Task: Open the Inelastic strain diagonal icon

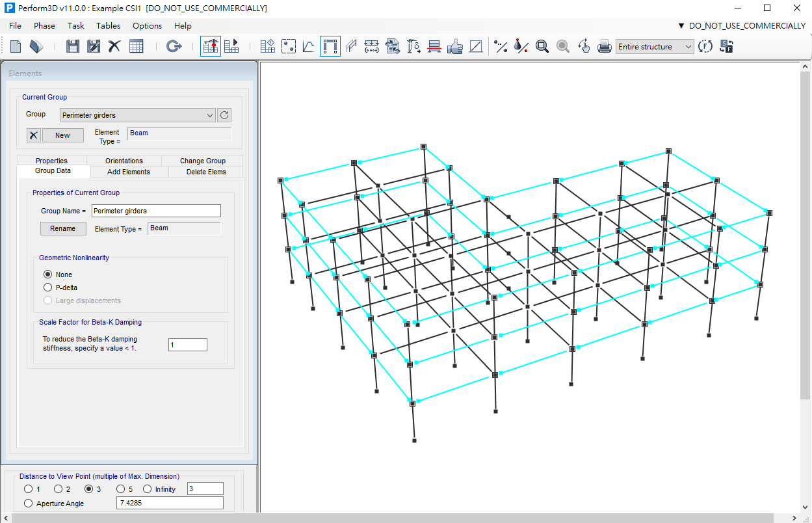Action: (476, 46)
